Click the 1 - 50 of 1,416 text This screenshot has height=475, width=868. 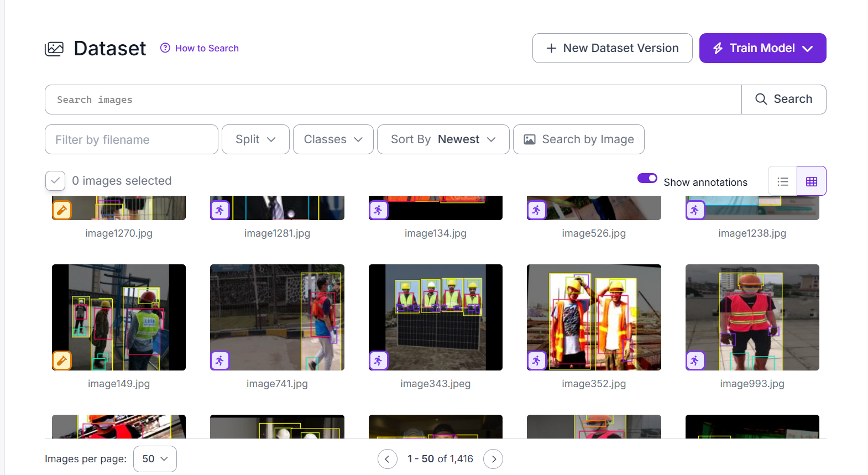pos(440,459)
